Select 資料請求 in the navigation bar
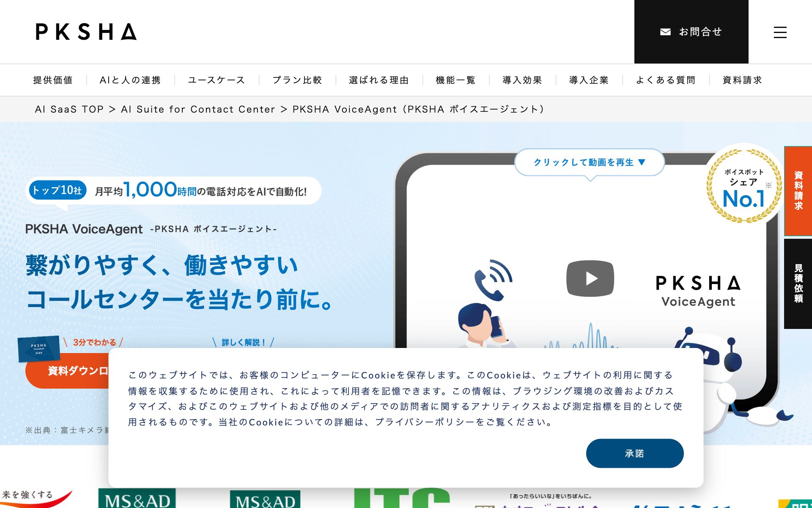This screenshot has height=508, width=812. click(742, 80)
